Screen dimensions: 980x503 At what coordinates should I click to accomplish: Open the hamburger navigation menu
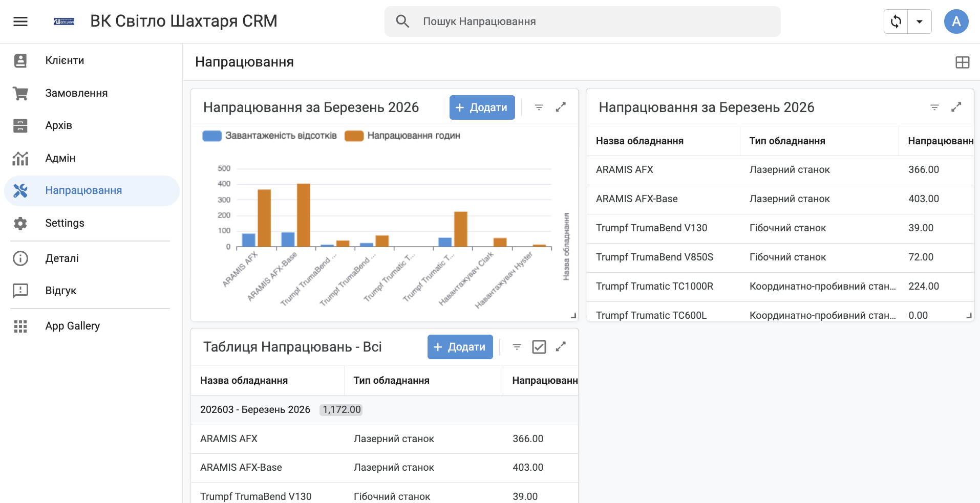point(20,21)
